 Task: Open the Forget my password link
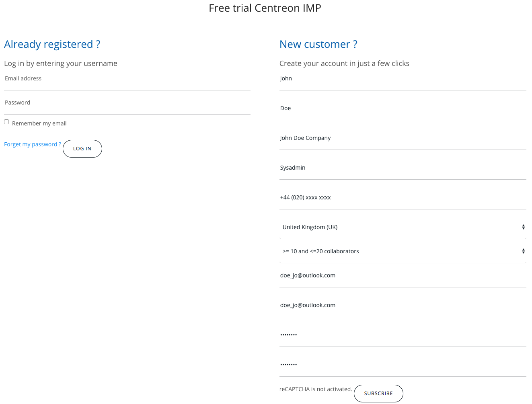click(33, 144)
